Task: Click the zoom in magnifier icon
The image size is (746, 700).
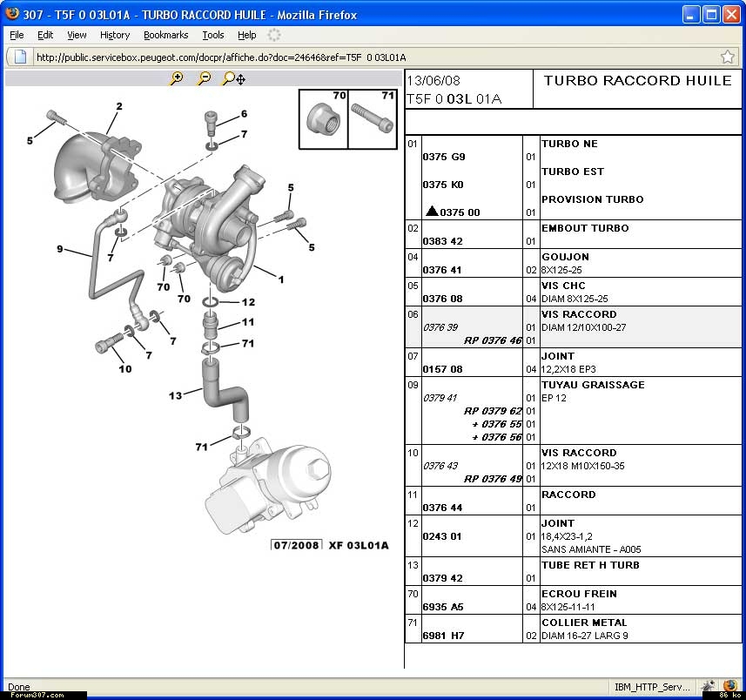Action: pyautogui.click(x=177, y=78)
